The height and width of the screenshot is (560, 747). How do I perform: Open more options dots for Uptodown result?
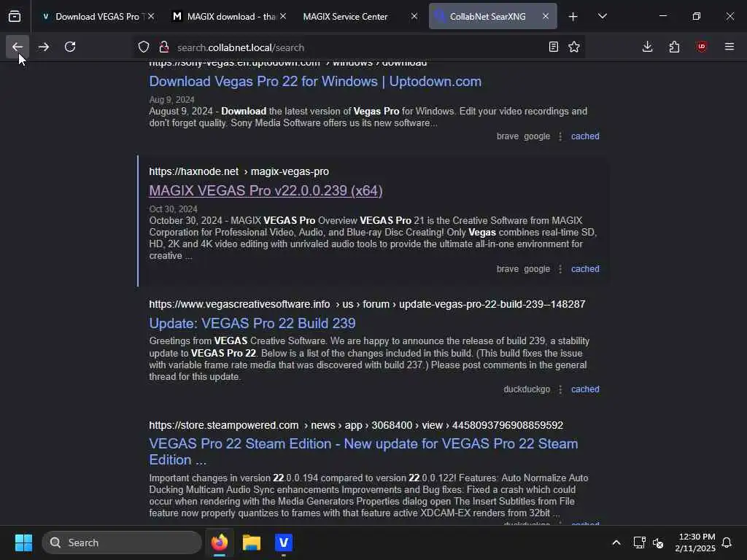(x=560, y=136)
